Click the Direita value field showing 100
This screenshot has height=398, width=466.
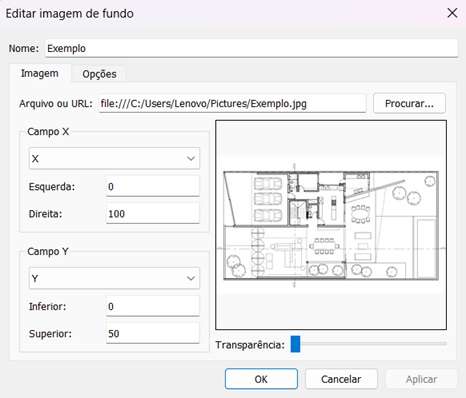(153, 214)
